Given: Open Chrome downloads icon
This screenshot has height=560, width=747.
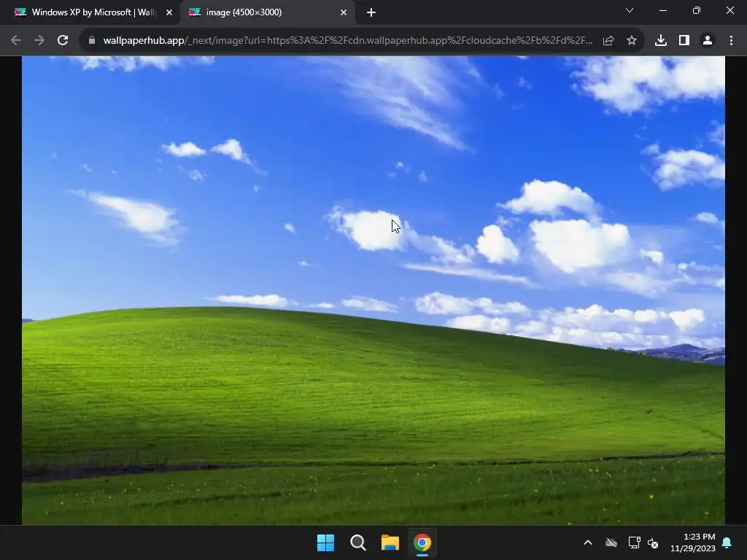Looking at the screenshot, I should (x=661, y=41).
